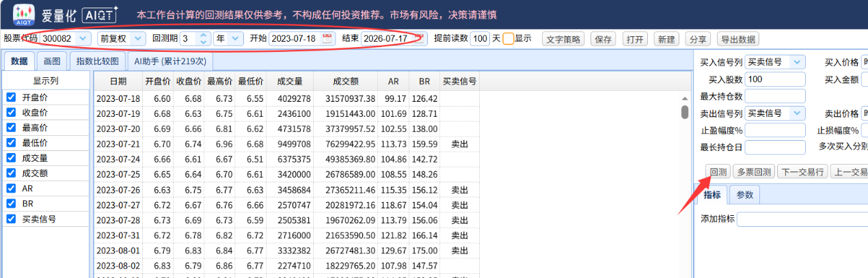Uncheck the AR display column
The height and width of the screenshot is (278, 868).
tap(11, 189)
